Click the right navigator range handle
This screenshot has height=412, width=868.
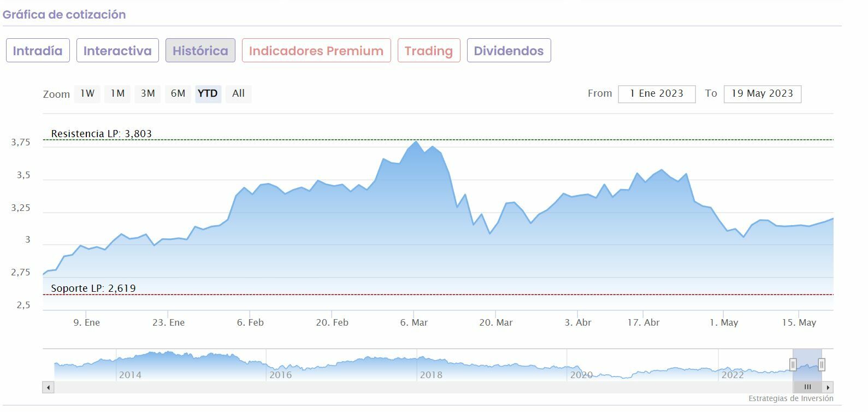pos(821,364)
